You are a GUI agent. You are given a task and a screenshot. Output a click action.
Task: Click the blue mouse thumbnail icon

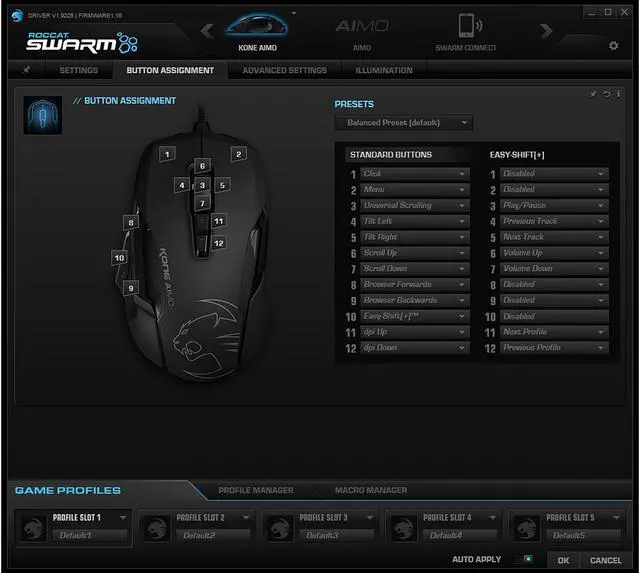(x=43, y=115)
